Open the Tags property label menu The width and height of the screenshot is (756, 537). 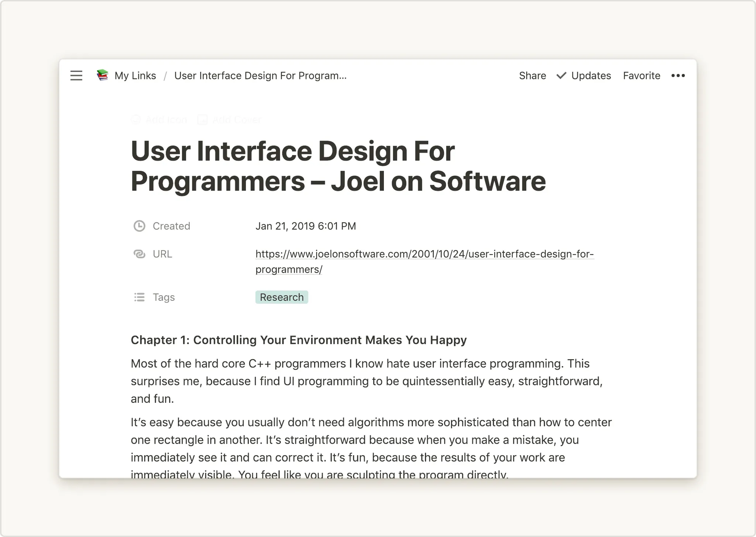pyautogui.click(x=164, y=297)
